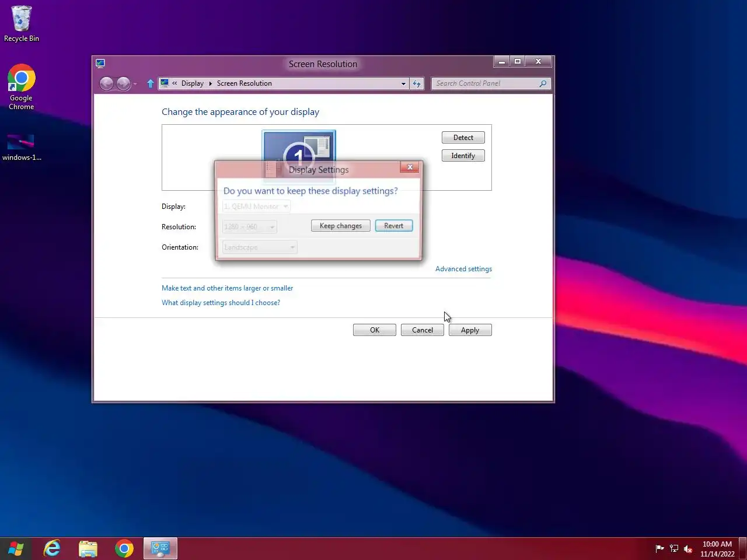Focus the Search Control Panel field
Image resolution: width=747 pixels, height=560 pixels.
486,83
